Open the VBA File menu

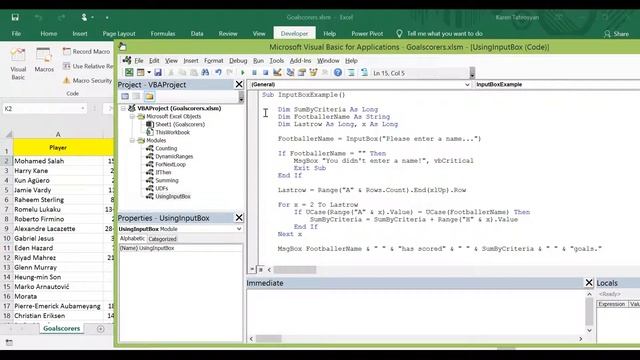tap(139, 60)
